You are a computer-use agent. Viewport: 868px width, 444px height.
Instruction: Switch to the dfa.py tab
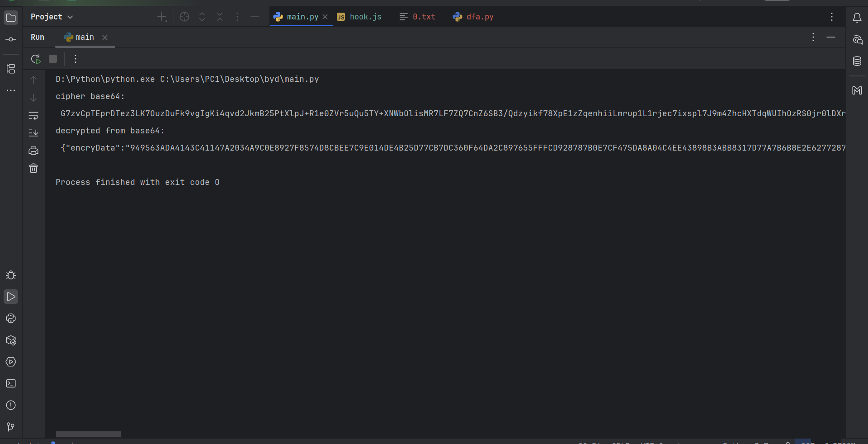pos(473,17)
